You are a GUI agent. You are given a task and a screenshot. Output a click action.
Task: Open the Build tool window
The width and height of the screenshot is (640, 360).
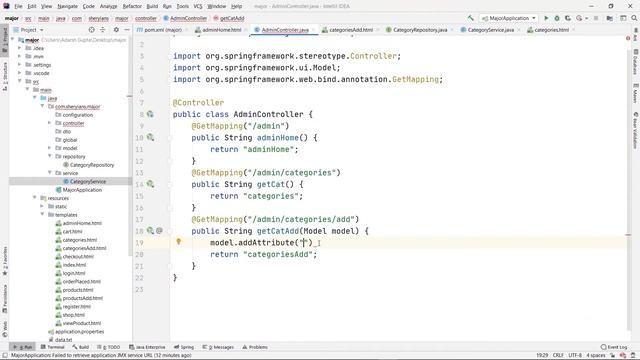[81, 347]
